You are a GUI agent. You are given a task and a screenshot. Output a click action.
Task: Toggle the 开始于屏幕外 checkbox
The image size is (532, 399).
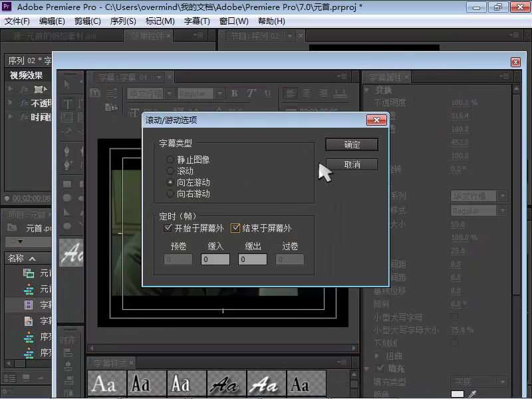point(168,228)
